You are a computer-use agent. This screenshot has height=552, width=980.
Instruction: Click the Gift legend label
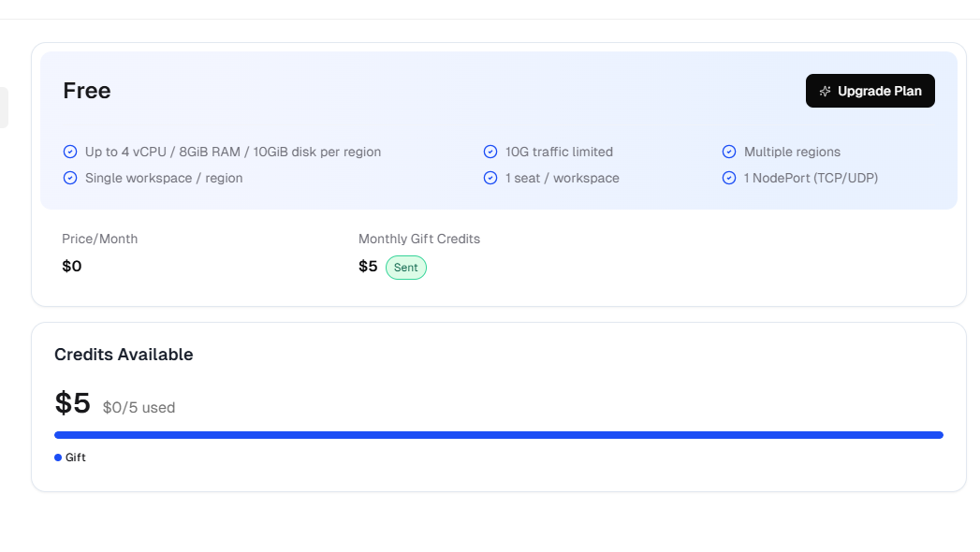pyautogui.click(x=75, y=458)
